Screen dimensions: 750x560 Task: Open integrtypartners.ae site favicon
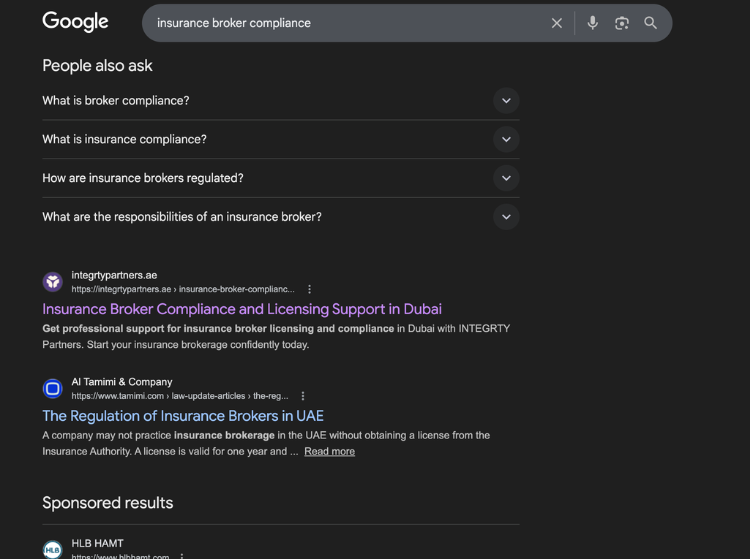pos(53,282)
